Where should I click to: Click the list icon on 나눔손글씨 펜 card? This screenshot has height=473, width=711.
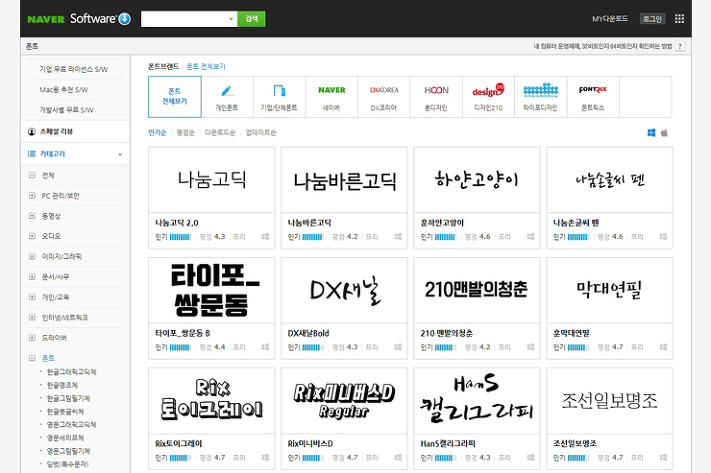(x=663, y=236)
